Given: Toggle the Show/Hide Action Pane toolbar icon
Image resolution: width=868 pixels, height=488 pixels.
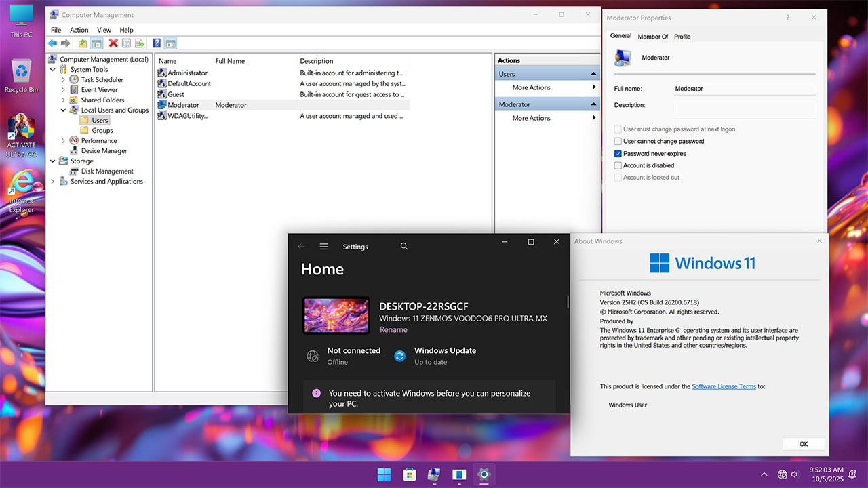Looking at the screenshot, I should coord(170,43).
